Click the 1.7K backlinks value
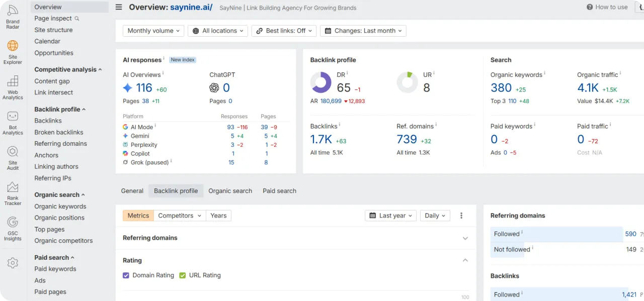This screenshot has width=644, height=301. pyautogui.click(x=321, y=139)
